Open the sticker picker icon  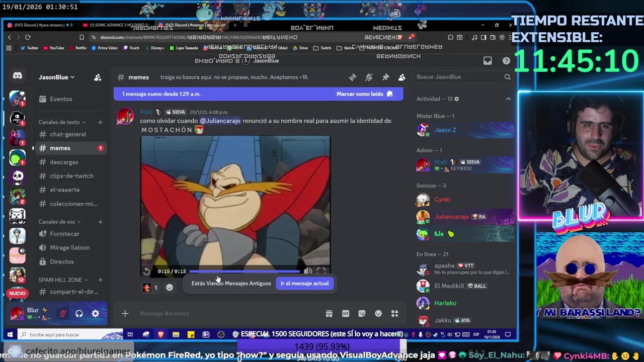(362, 314)
